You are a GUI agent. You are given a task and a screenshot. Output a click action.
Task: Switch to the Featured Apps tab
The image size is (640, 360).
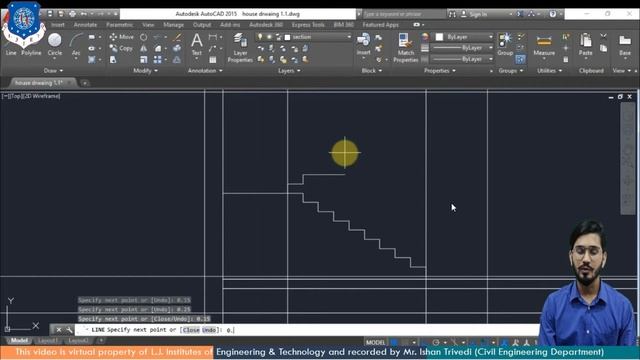pyautogui.click(x=380, y=25)
